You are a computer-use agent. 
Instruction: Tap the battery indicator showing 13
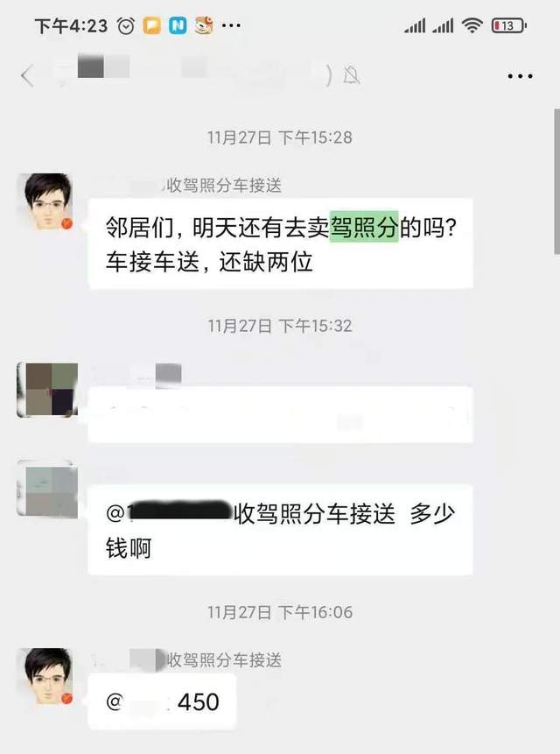508,25
